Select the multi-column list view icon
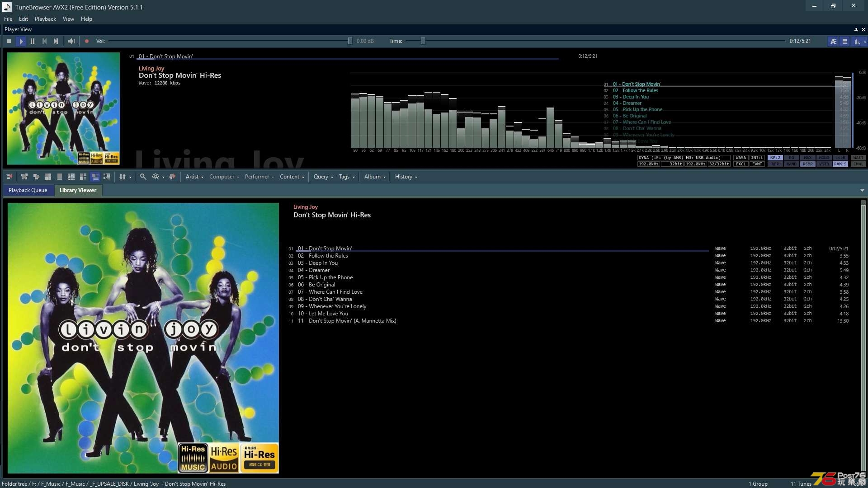 click(71, 177)
